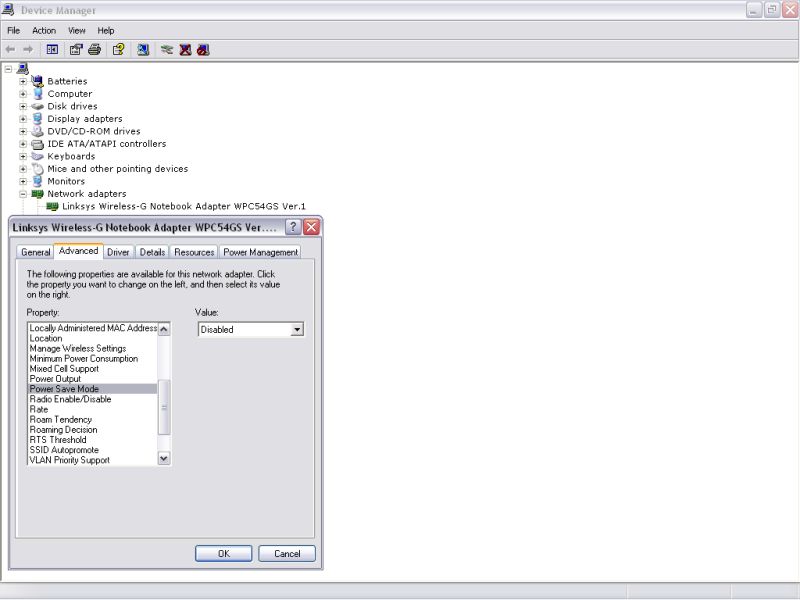Open the Help menu

tap(106, 31)
